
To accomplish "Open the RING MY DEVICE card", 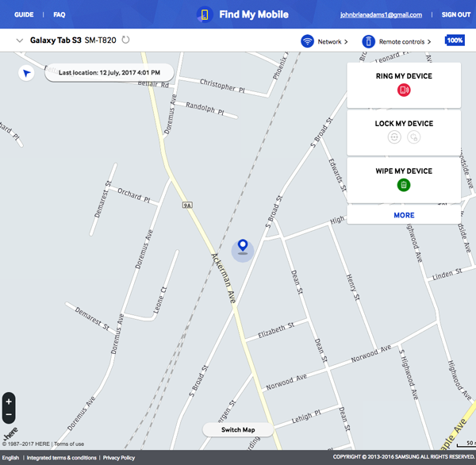I will tap(404, 86).
